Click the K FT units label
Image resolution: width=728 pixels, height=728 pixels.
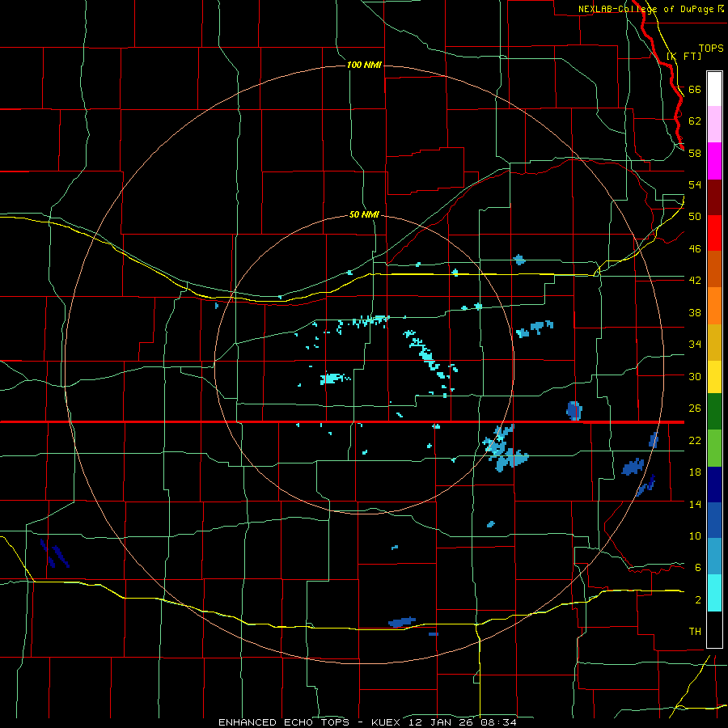point(684,56)
